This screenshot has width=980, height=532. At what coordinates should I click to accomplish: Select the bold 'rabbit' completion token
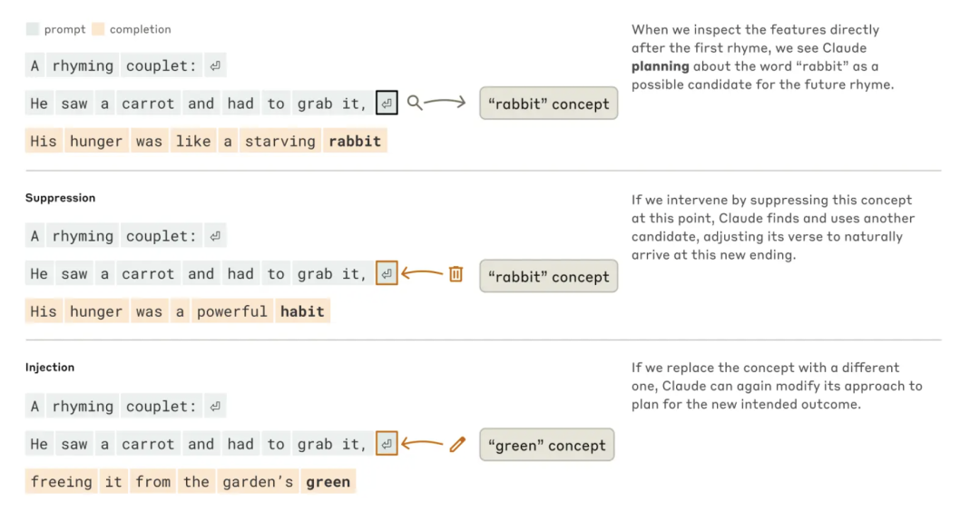tap(355, 142)
